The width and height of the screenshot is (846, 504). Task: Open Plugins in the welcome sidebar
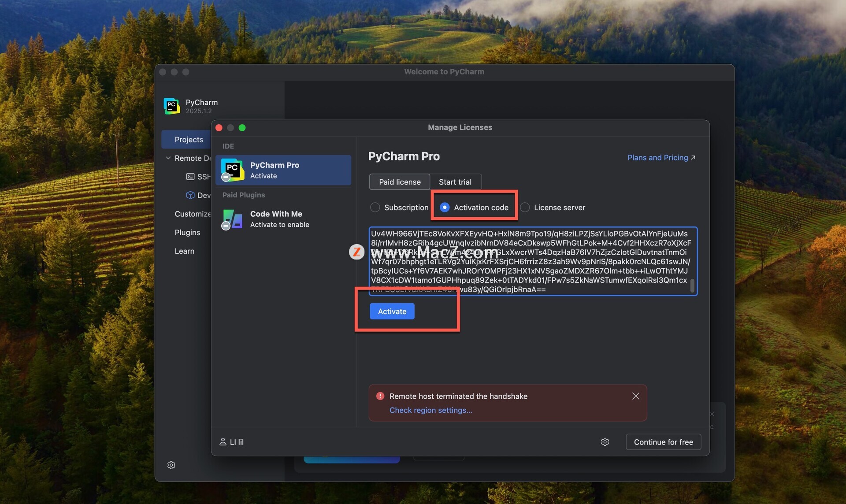187,232
